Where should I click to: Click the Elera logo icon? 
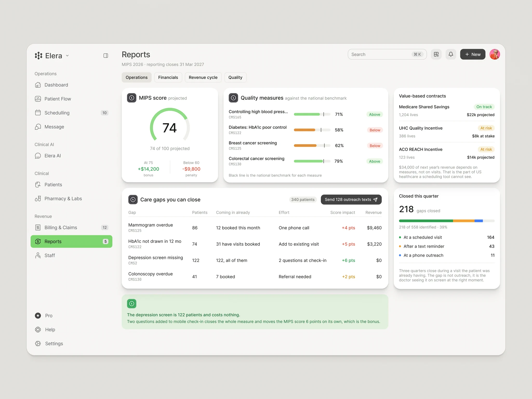tap(38, 56)
